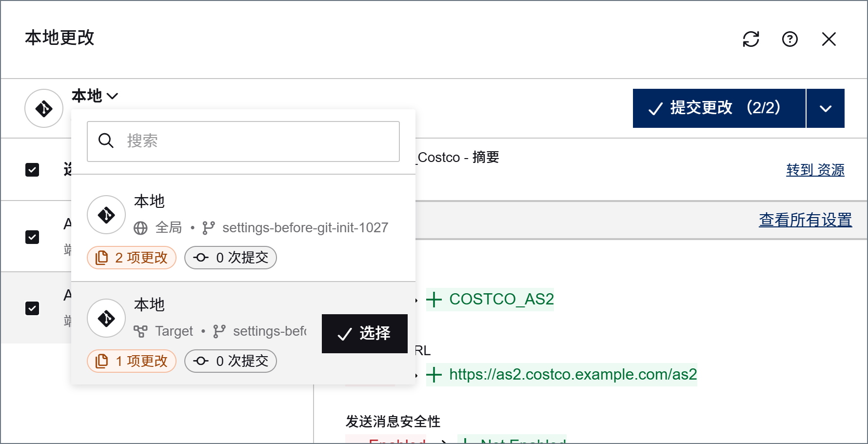This screenshot has width=868, height=444.
Task: Click the 选择 button
Action: (365, 334)
